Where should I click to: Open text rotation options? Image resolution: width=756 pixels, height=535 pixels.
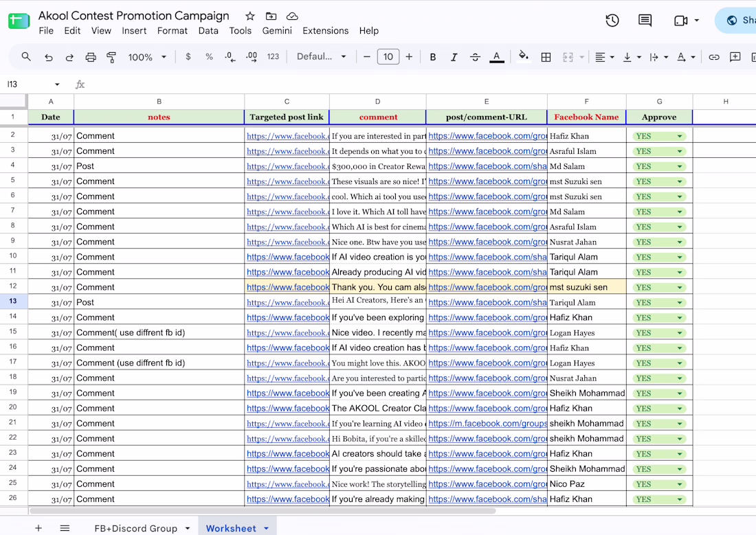[686, 57]
